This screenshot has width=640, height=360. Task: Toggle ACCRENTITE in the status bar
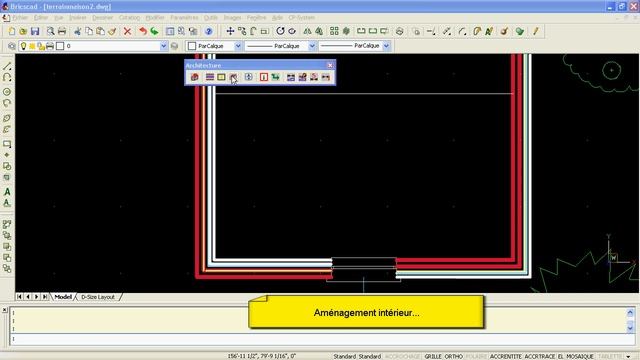tap(506, 356)
